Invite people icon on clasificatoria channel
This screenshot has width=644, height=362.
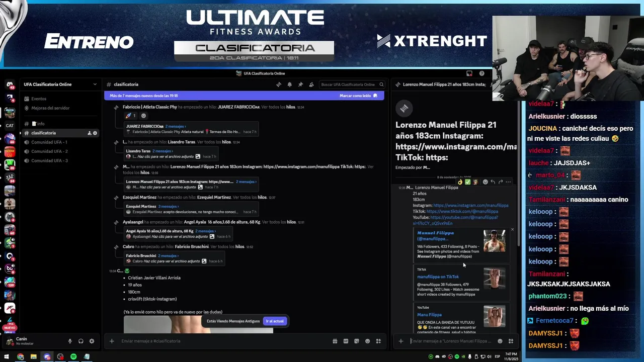pos(89,133)
